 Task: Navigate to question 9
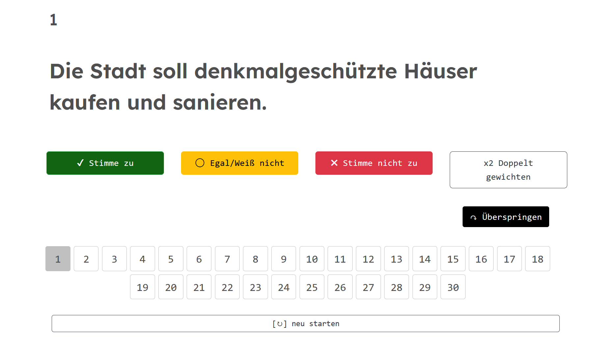(x=283, y=259)
